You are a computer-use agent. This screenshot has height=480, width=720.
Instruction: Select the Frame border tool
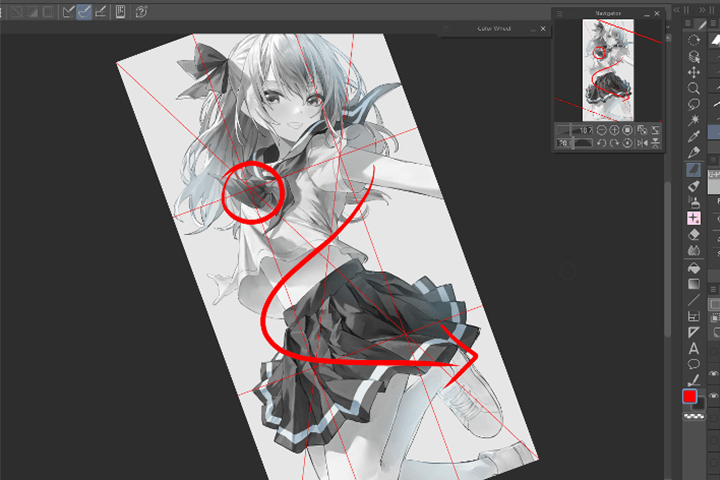click(694, 316)
